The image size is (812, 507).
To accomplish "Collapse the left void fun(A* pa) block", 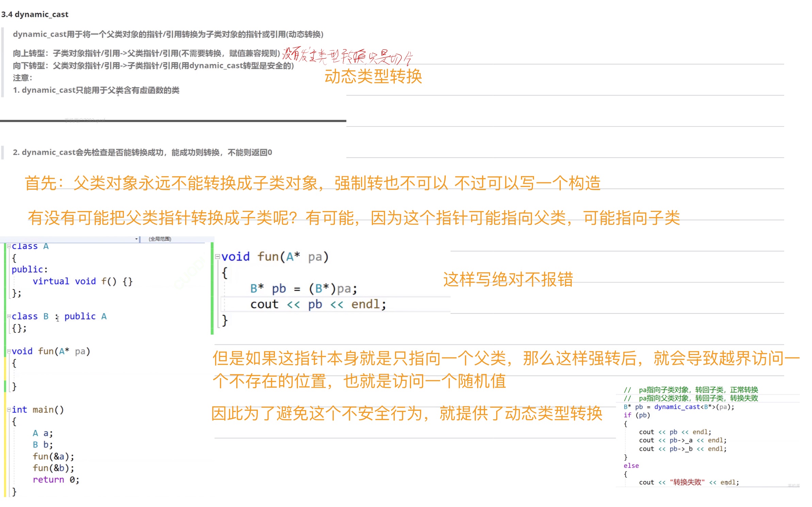I will click(9, 351).
